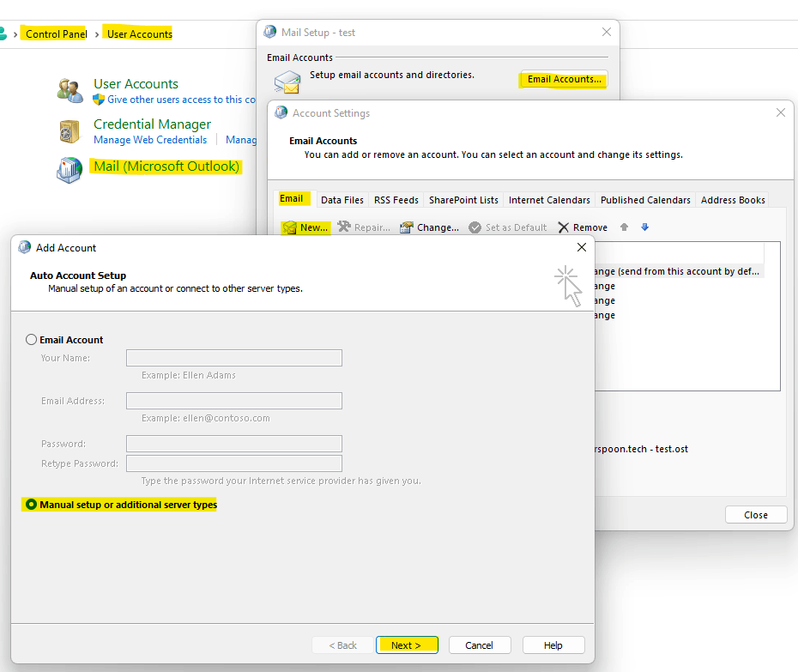Image resolution: width=798 pixels, height=672 pixels.
Task: Click the Email Address input field
Action: [234, 401]
